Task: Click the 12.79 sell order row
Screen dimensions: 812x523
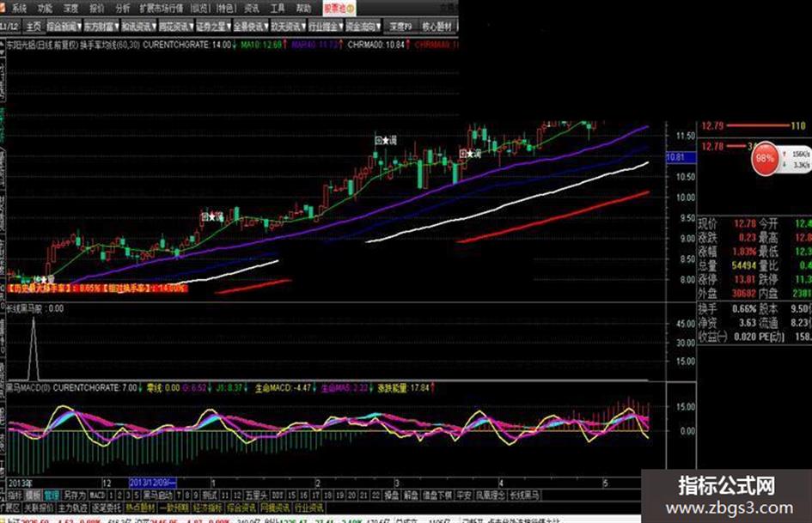Action: (x=754, y=126)
